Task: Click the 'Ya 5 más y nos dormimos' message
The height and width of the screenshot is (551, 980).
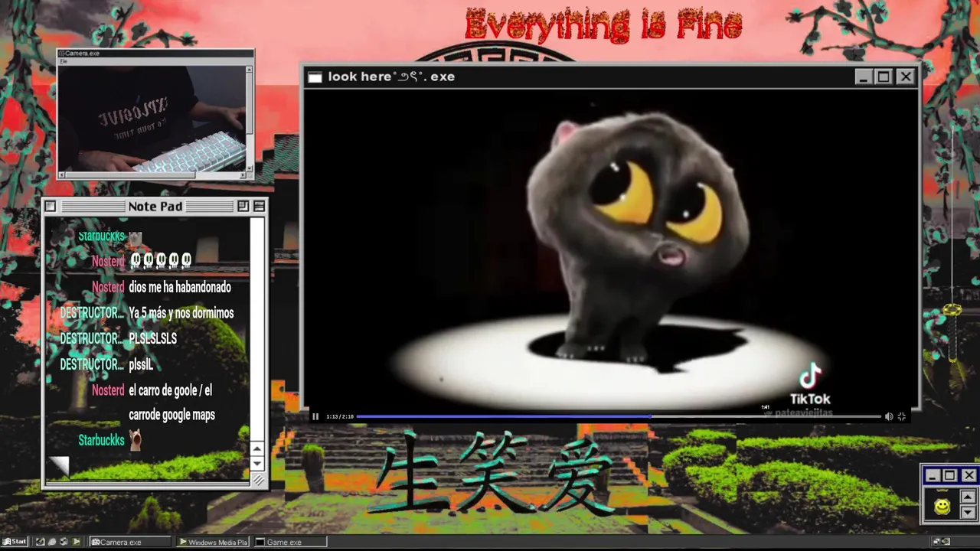Action: [x=181, y=313]
